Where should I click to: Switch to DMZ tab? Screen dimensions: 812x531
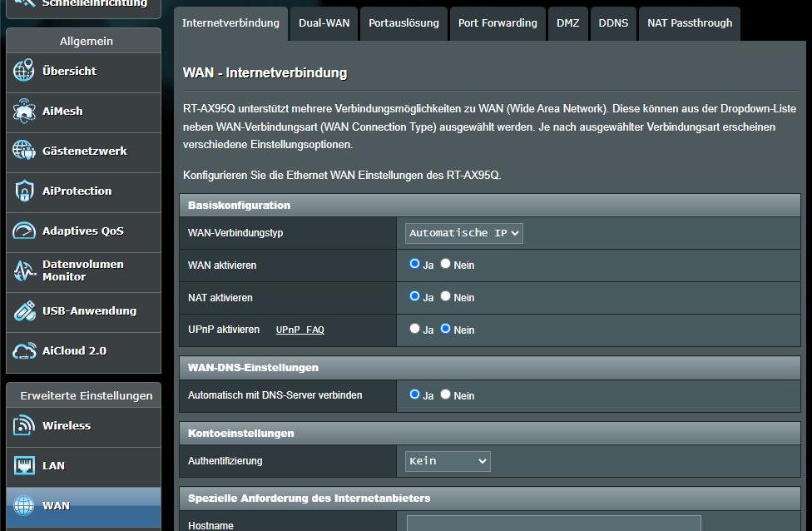point(568,23)
